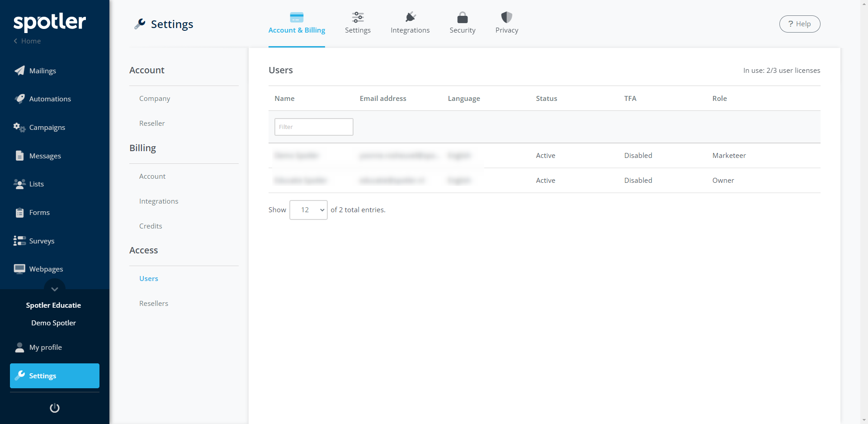Click the wrench icon beside Settings title
Viewport: 868px width, 424px height.
(140, 24)
